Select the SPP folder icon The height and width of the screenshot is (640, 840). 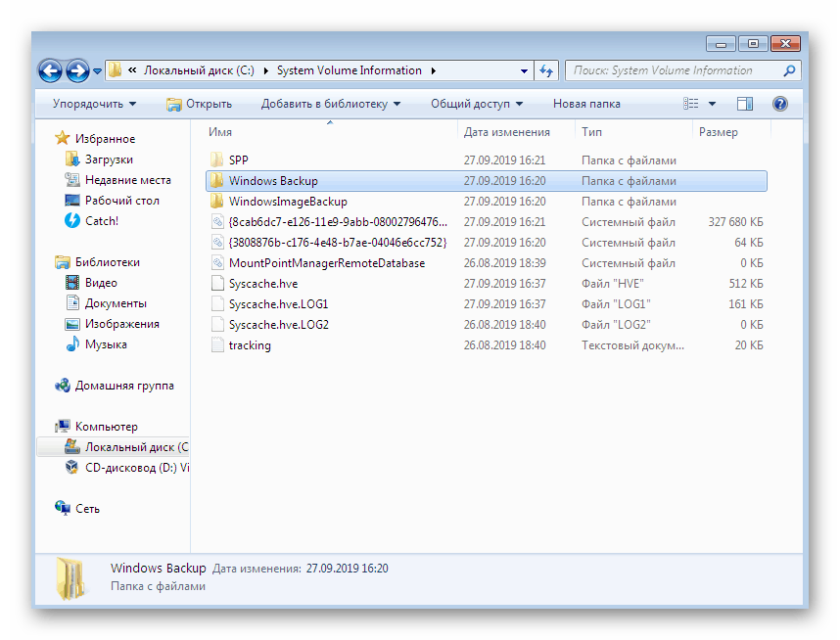click(217, 160)
